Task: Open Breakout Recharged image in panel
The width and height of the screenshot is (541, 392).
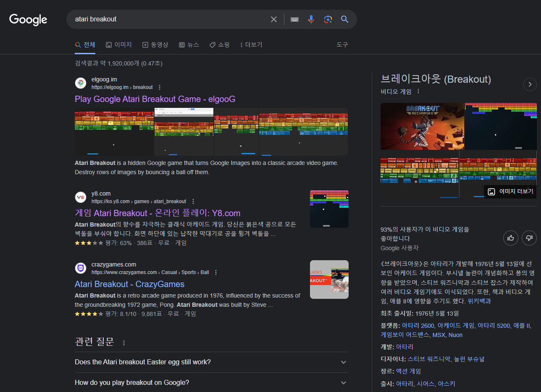Action: coord(422,126)
